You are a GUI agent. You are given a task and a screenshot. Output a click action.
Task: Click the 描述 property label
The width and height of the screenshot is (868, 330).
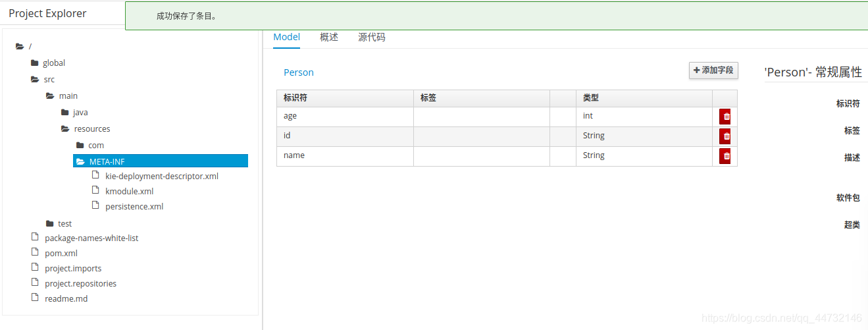click(852, 158)
